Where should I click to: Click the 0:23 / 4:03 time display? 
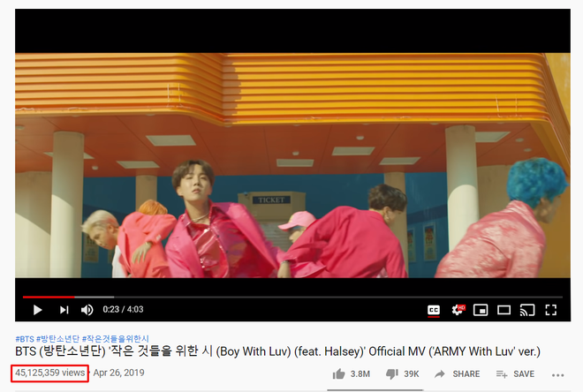point(123,309)
